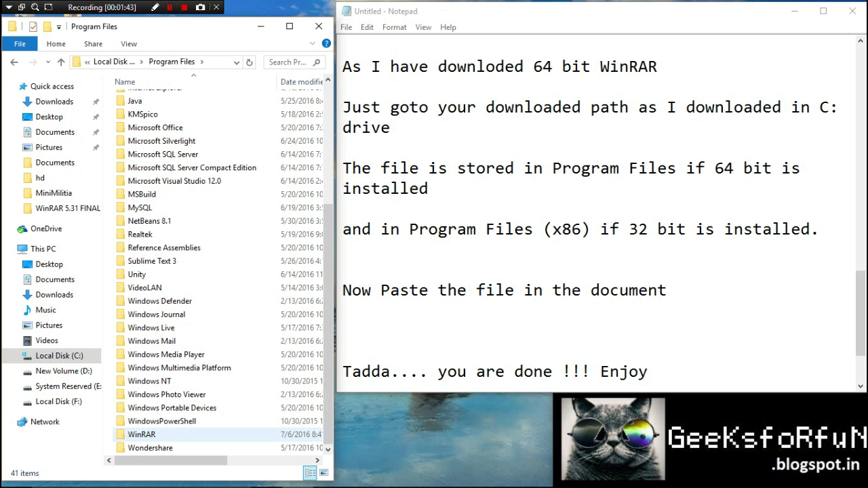Open Pictures under Quick access
868x488 pixels.
[49, 147]
